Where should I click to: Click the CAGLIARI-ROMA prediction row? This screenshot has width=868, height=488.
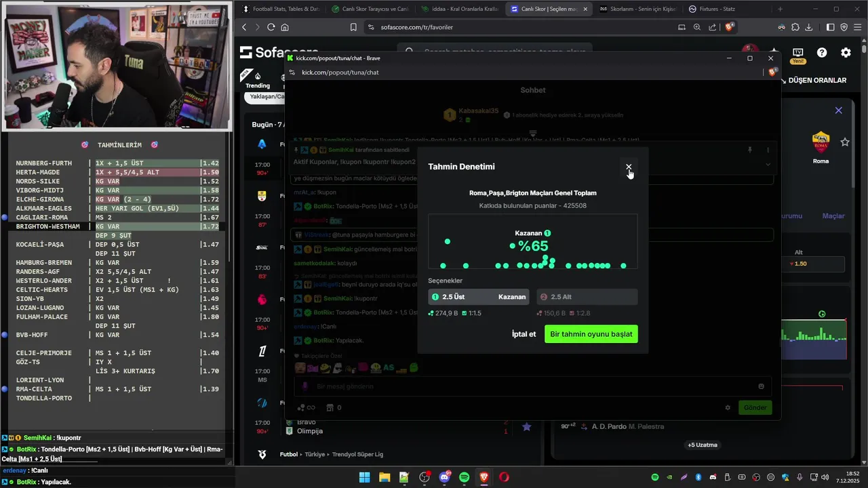click(x=117, y=217)
